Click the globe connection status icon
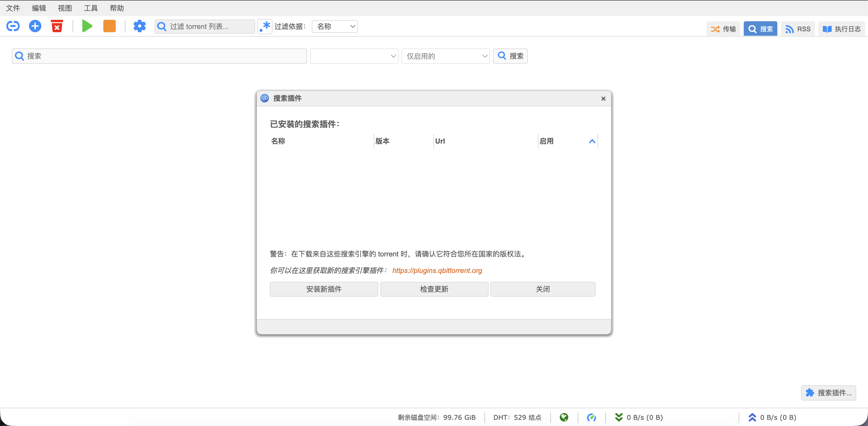 coord(564,417)
